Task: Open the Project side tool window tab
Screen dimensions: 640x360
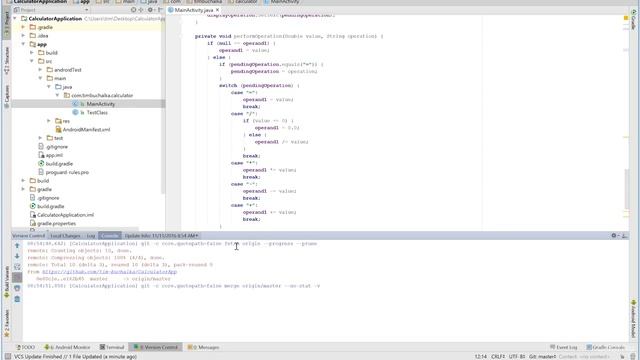Action: [7, 24]
